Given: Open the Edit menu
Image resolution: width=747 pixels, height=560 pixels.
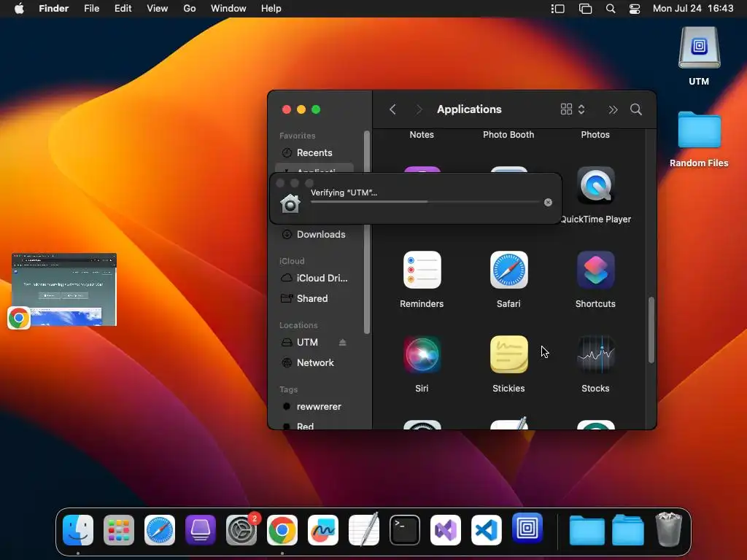Looking at the screenshot, I should click(x=123, y=9).
